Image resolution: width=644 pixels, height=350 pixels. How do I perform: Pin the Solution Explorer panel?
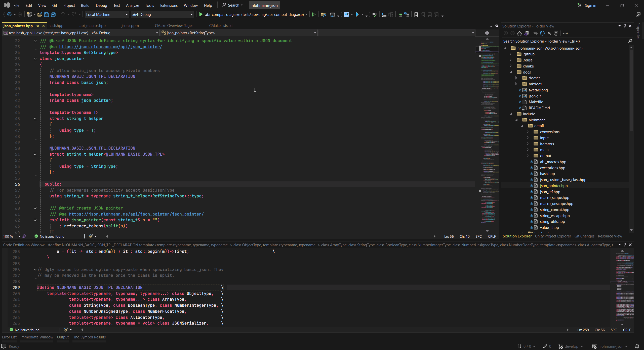(x=625, y=26)
